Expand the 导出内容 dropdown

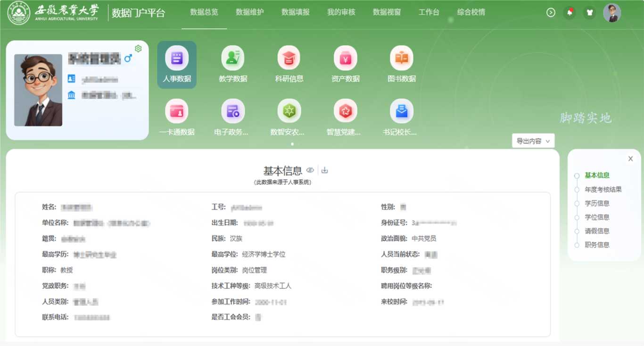(533, 141)
